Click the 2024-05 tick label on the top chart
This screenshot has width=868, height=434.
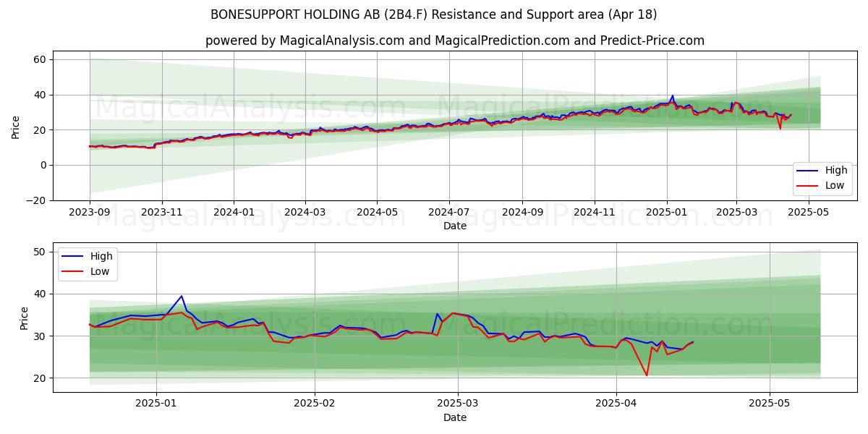coord(376,213)
